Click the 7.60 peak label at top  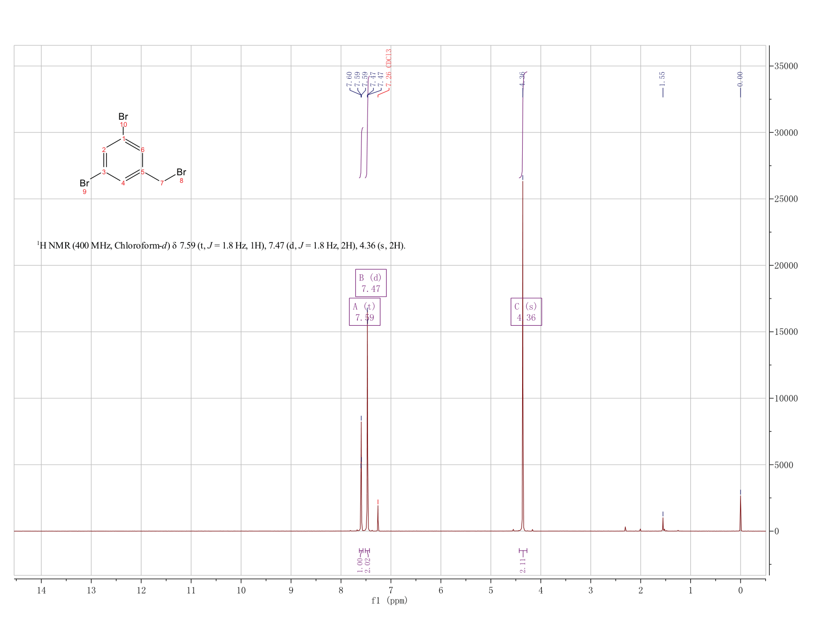[x=349, y=79]
